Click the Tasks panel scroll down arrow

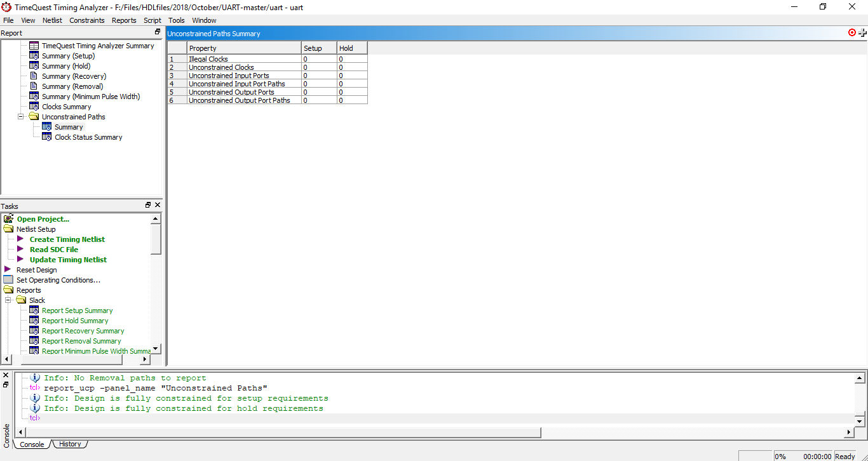click(156, 349)
